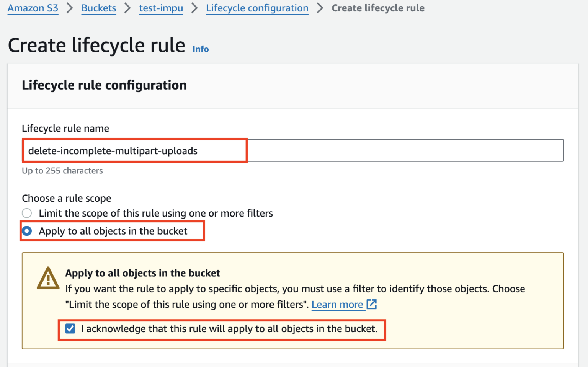Return to Lifecycle configuration breadcrumb link
Viewport: 588px width, 367px height.
click(257, 8)
